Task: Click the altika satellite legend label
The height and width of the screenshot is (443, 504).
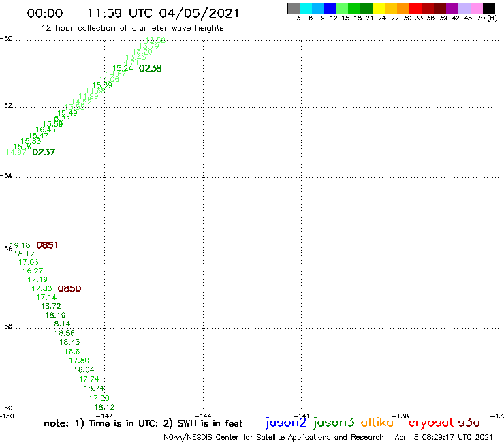Action: click(x=377, y=422)
